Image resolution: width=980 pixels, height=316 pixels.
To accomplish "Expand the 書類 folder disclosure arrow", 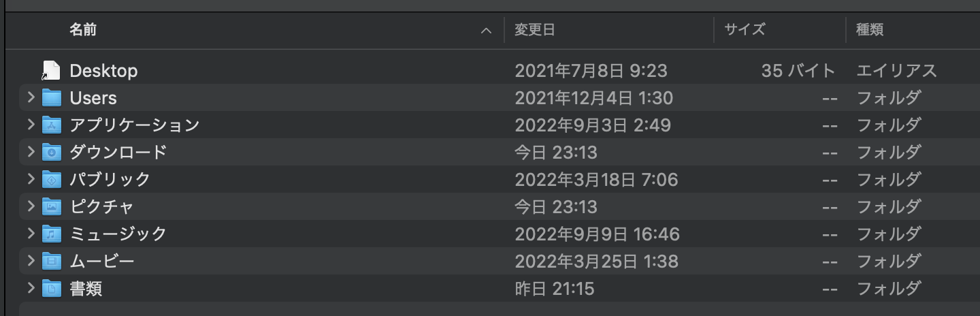I will (30, 289).
